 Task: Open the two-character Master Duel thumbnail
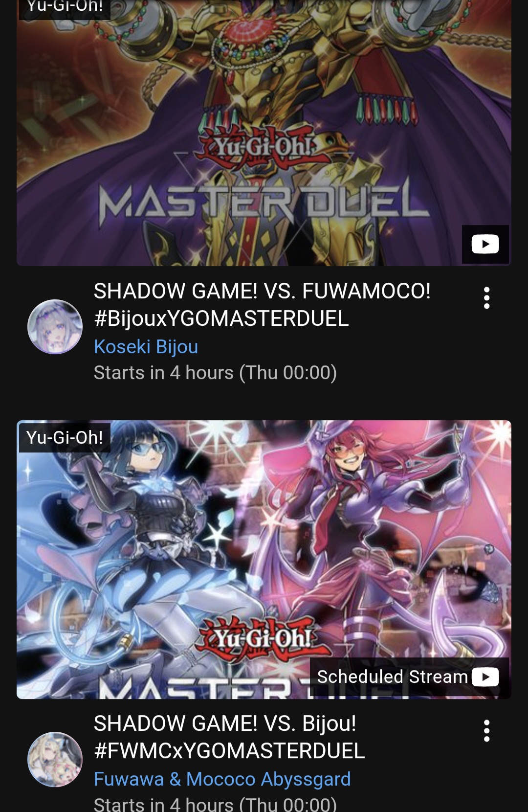(264, 560)
